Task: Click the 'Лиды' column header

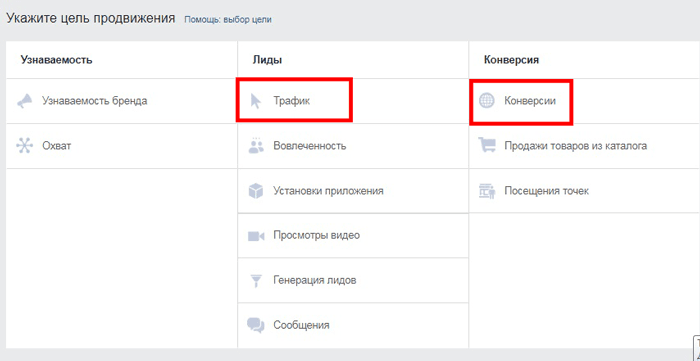Action: tap(267, 60)
